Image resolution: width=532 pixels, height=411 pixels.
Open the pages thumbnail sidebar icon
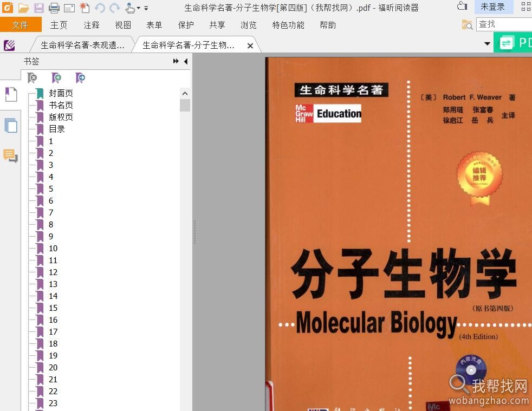(11, 125)
